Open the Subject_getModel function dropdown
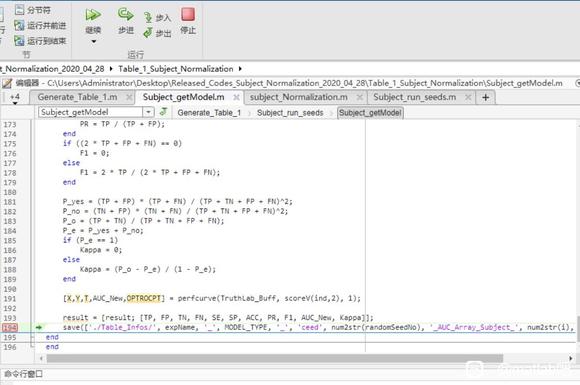This screenshot has width=580, height=385. 148,112
